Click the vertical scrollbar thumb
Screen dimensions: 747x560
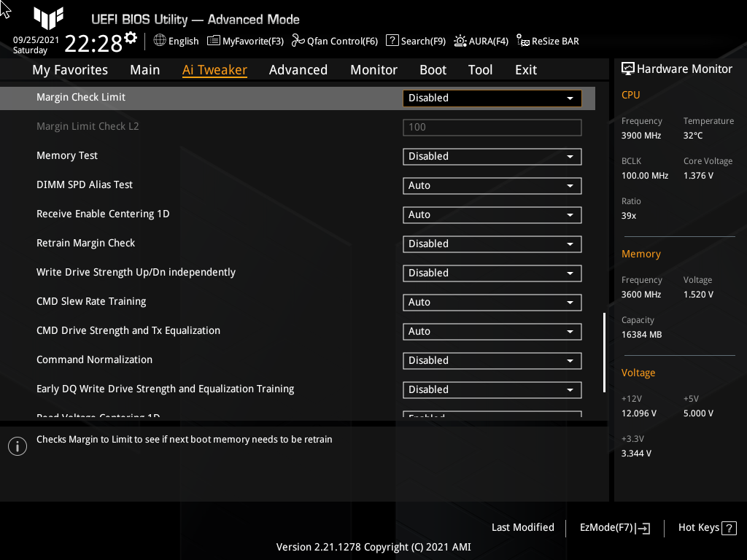604,352
